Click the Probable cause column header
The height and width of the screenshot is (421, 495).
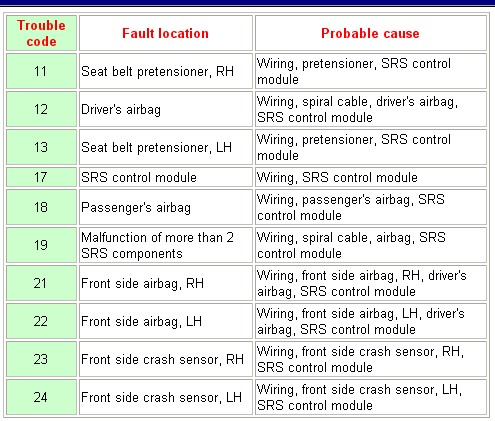(x=371, y=33)
